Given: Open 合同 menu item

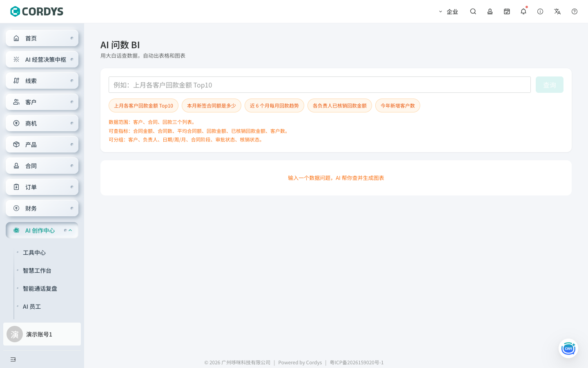Looking at the screenshot, I should tap(42, 166).
